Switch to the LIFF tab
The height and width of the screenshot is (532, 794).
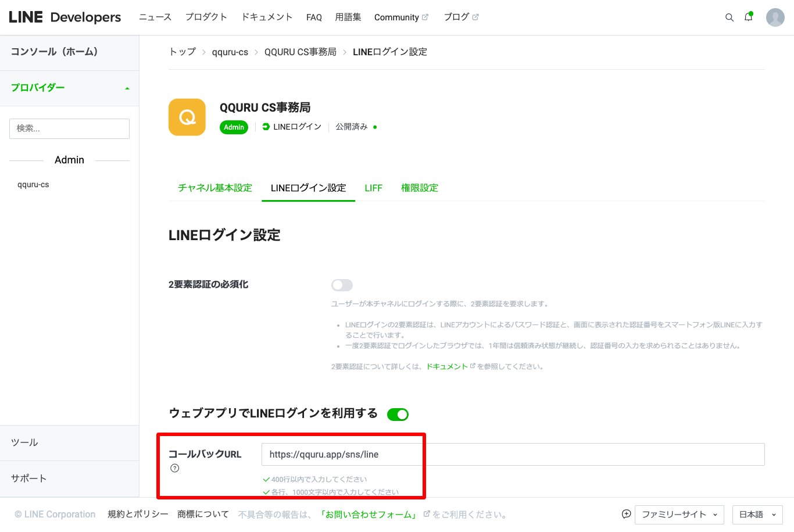[x=373, y=188]
